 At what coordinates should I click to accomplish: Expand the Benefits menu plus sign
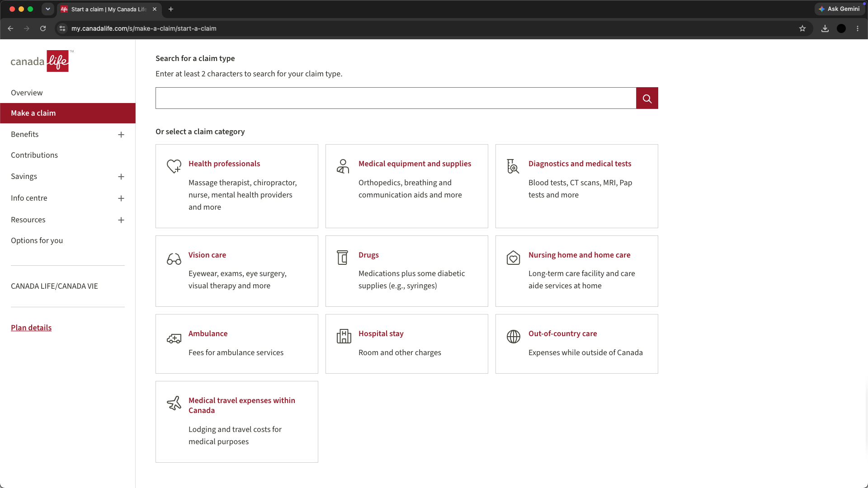[121, 135]
